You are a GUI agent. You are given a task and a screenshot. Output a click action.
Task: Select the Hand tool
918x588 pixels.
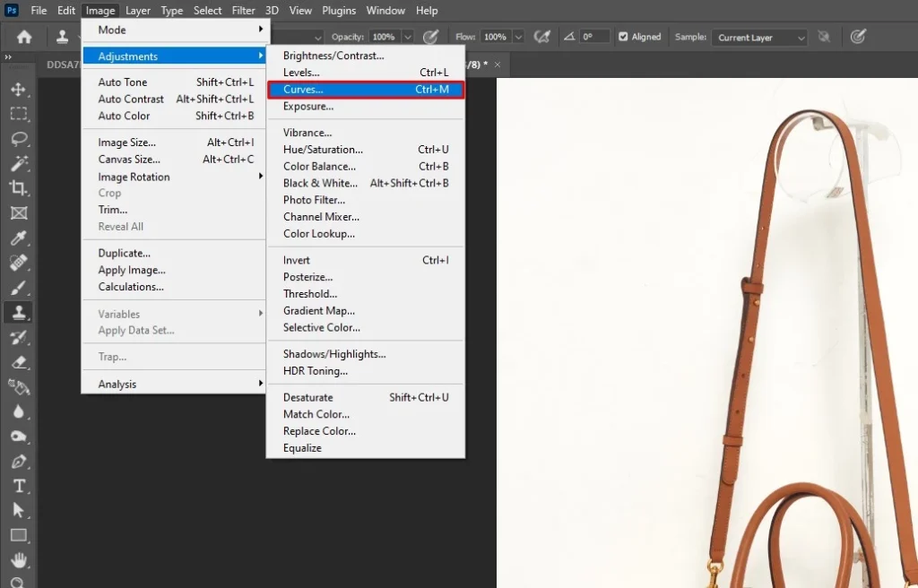coord(21,560)
